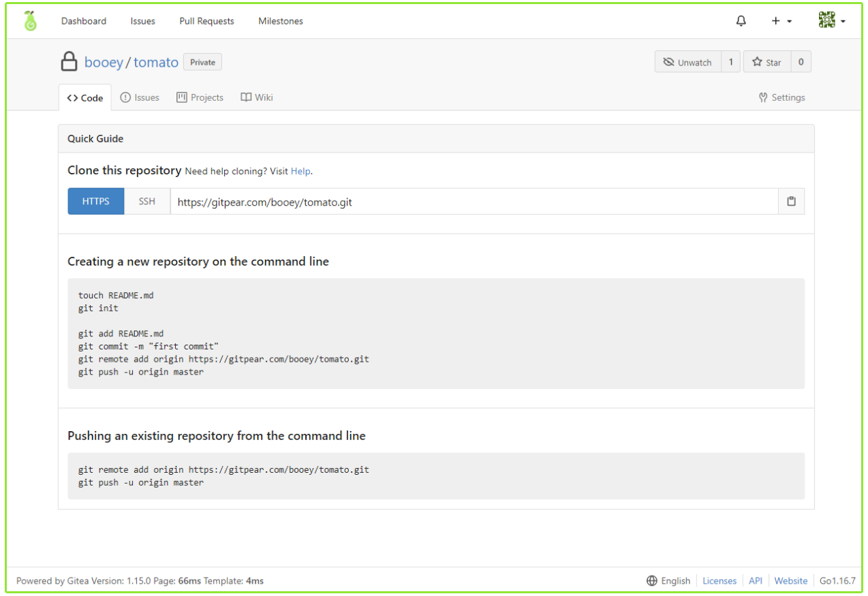Open the booey owner link
Image resolution: width=868 pixels, height=596 pixels.
(104, 63)
